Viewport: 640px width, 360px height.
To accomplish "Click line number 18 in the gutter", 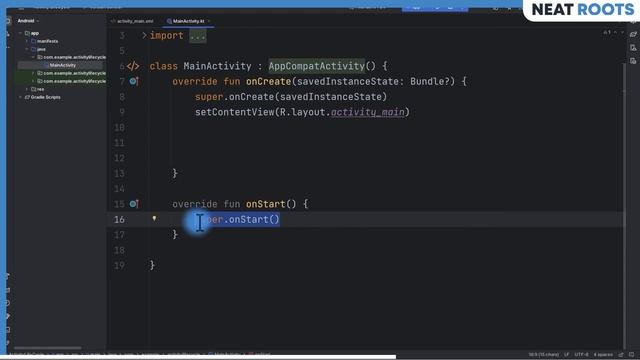I will click(x=119, y=250).
